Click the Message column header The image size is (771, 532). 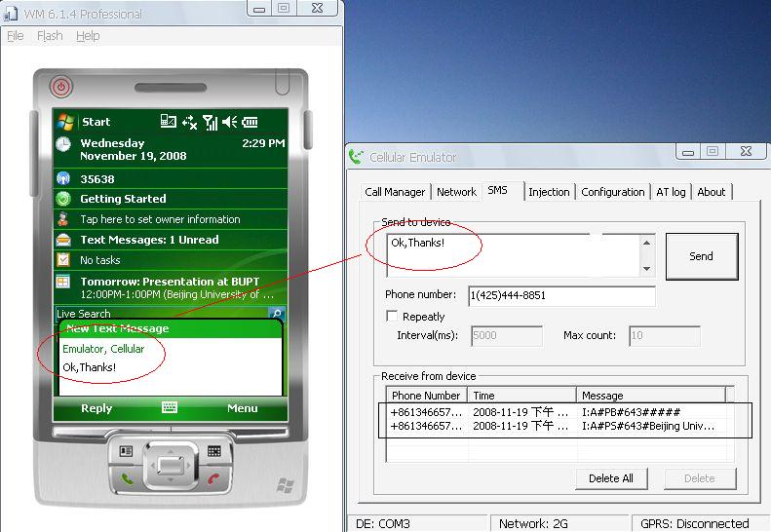click(651, 396)
